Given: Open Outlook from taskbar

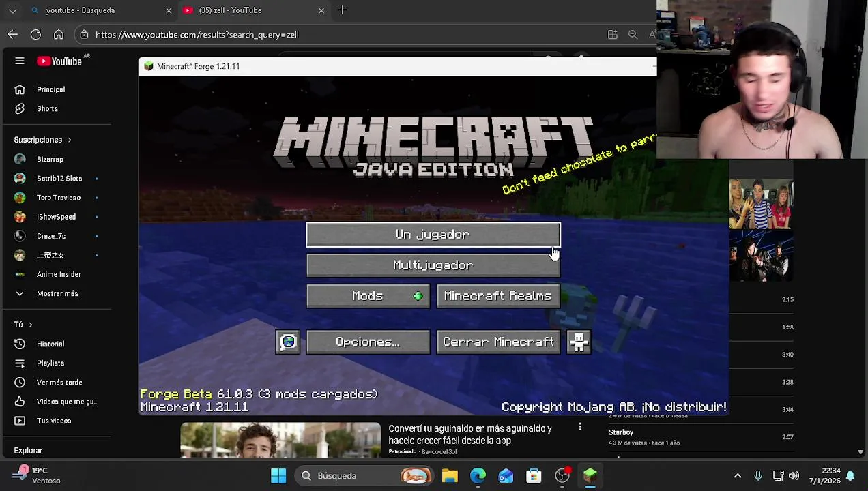Looking at the screenshot, I should point(506,476).
